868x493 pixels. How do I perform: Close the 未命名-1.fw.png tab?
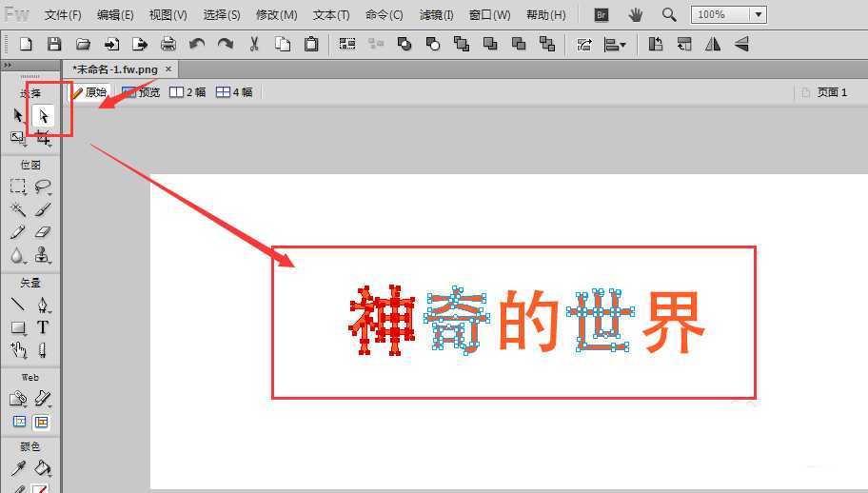tap(168, 69)
